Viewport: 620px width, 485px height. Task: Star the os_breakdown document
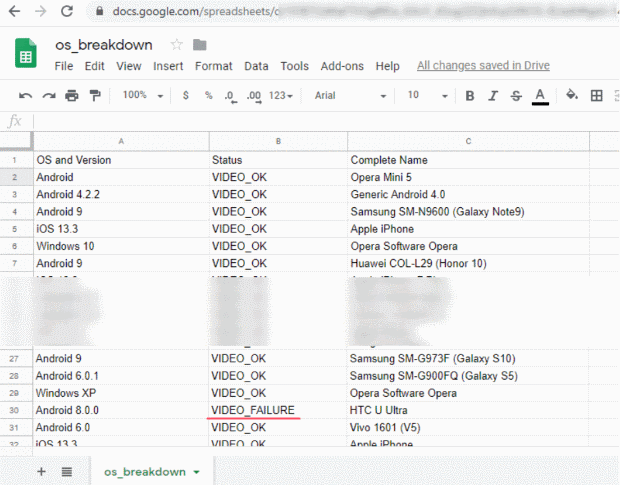(176, 45)
